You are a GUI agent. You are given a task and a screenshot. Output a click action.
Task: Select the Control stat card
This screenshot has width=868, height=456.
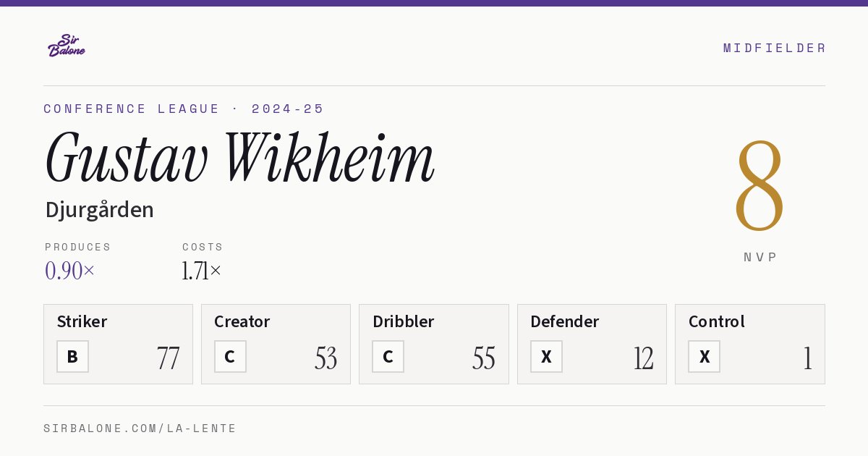point(750,344)
